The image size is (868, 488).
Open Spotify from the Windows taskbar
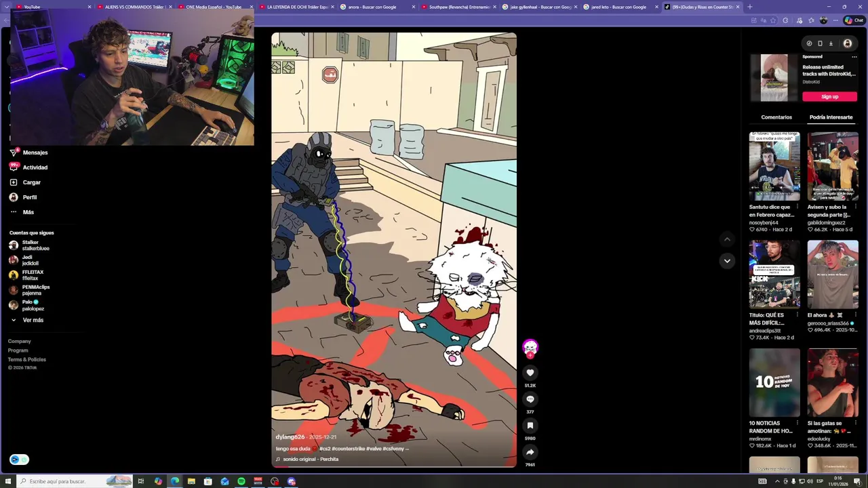(x=241, y=481)
